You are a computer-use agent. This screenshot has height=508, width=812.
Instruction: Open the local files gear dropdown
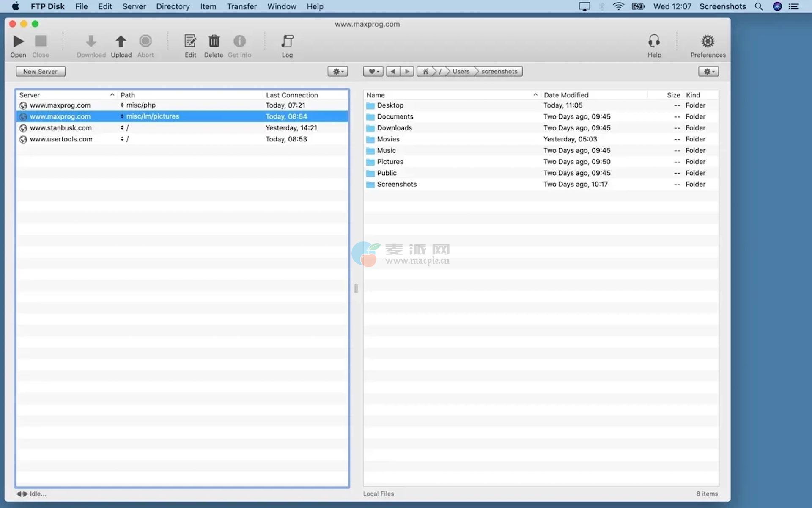[x=708, y=72]
